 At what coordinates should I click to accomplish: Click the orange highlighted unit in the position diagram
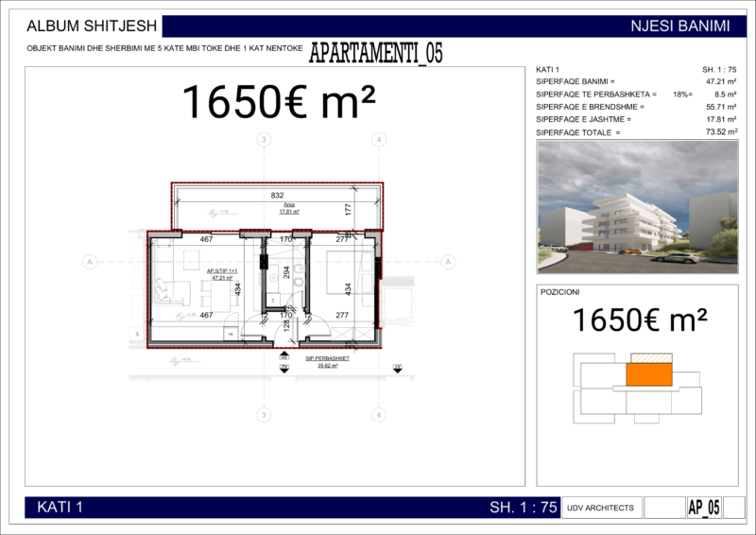click(x=649, y=374)
